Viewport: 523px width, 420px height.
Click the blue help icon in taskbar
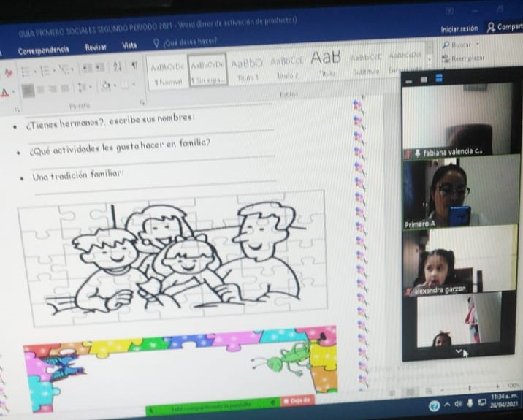[x=434, y=405]
